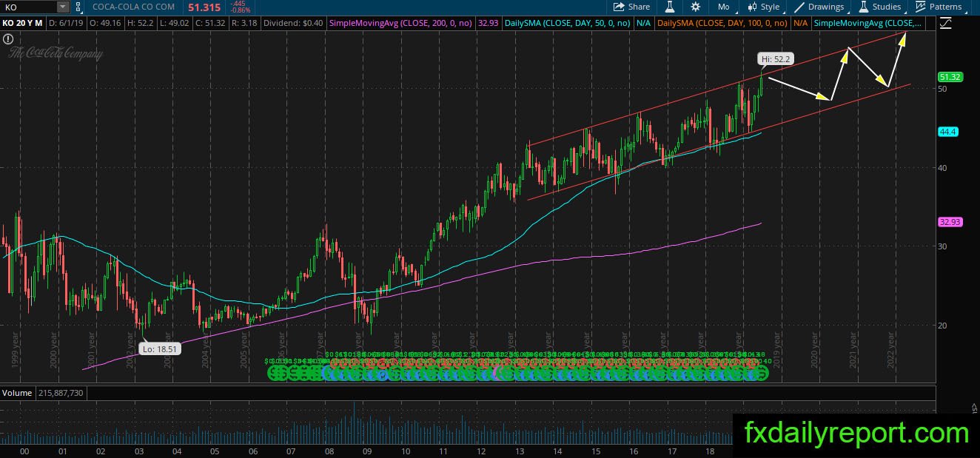Click the KO 20 Y M chart label

pyautogui.click(x=23, y=24)
